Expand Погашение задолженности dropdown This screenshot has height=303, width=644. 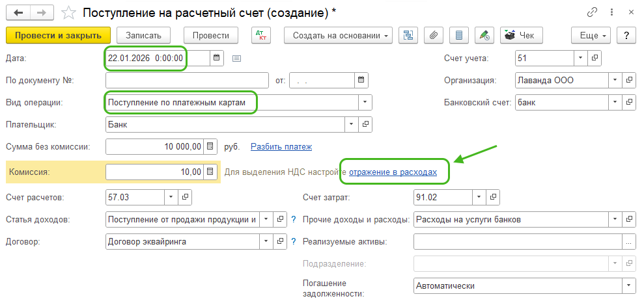click(x=629, y=286)
